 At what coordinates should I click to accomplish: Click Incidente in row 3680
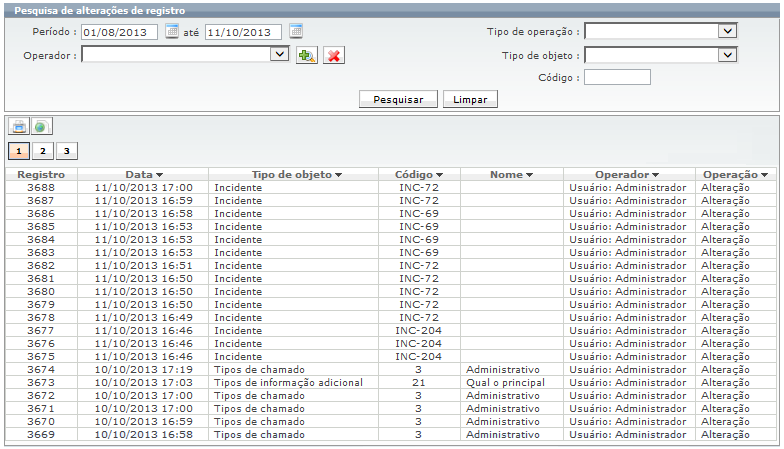238,292
